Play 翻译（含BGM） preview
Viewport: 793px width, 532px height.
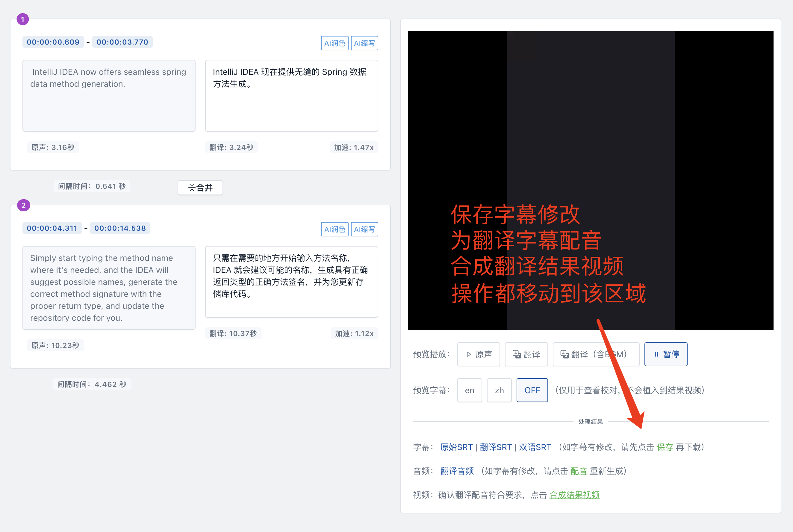[596, 354]
